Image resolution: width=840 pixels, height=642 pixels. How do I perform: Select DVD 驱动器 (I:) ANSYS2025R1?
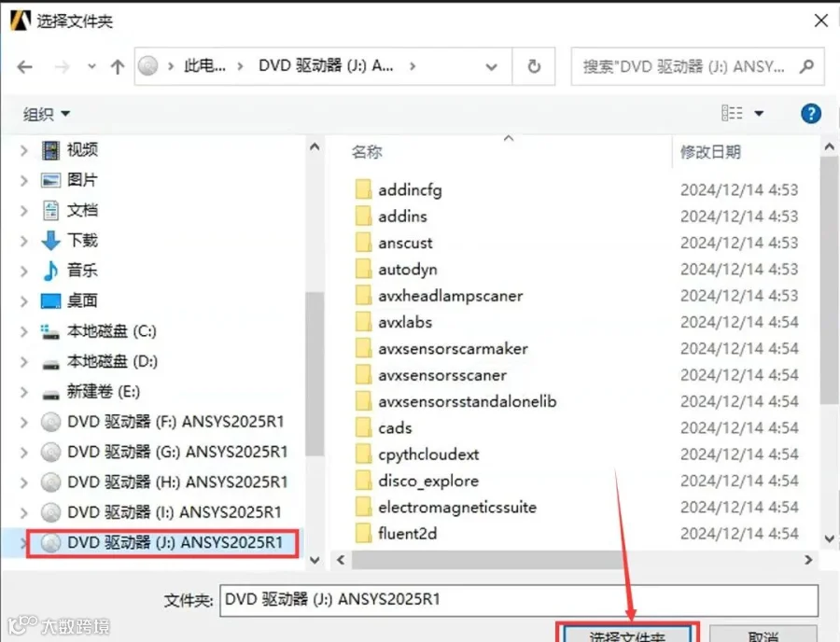pos(175,512)
